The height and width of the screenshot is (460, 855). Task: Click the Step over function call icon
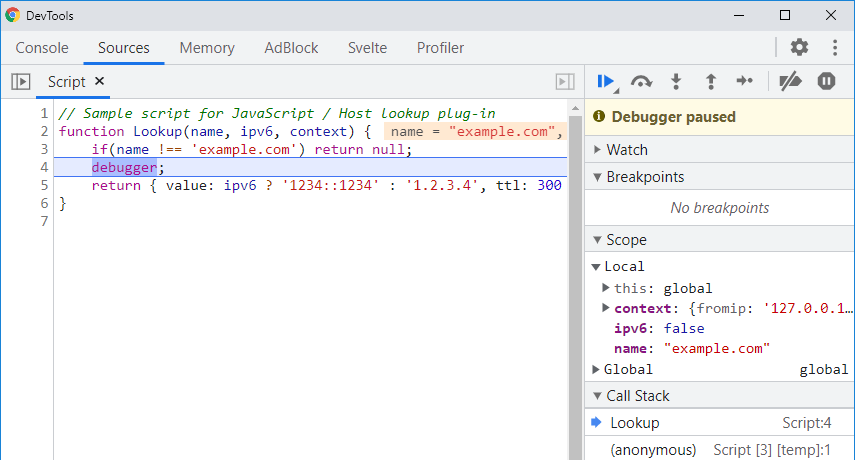point(641,82)
